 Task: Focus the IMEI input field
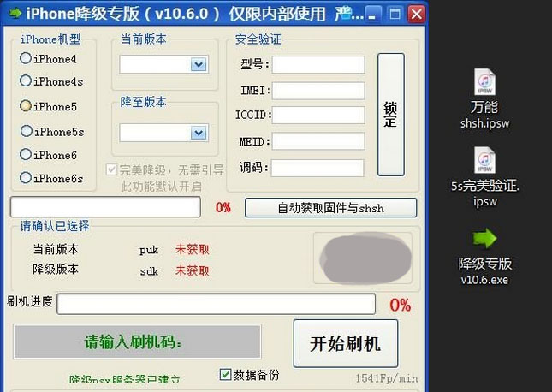[318, 91]
